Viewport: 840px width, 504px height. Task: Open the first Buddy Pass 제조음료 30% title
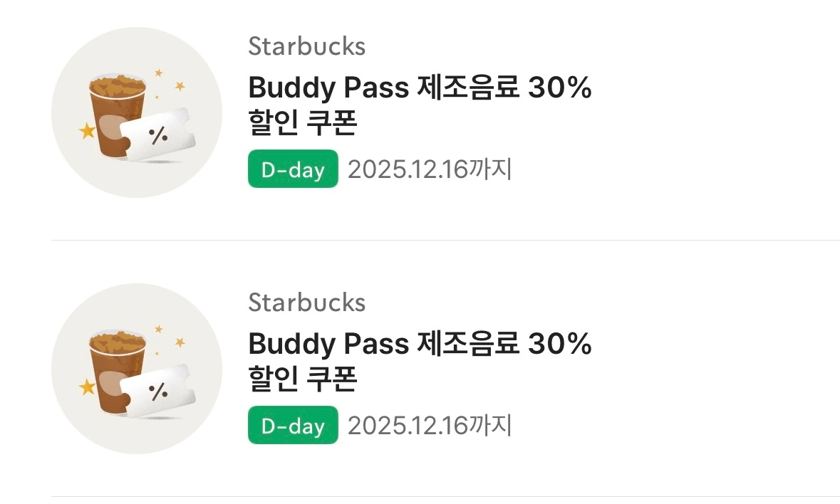(420, 88)
